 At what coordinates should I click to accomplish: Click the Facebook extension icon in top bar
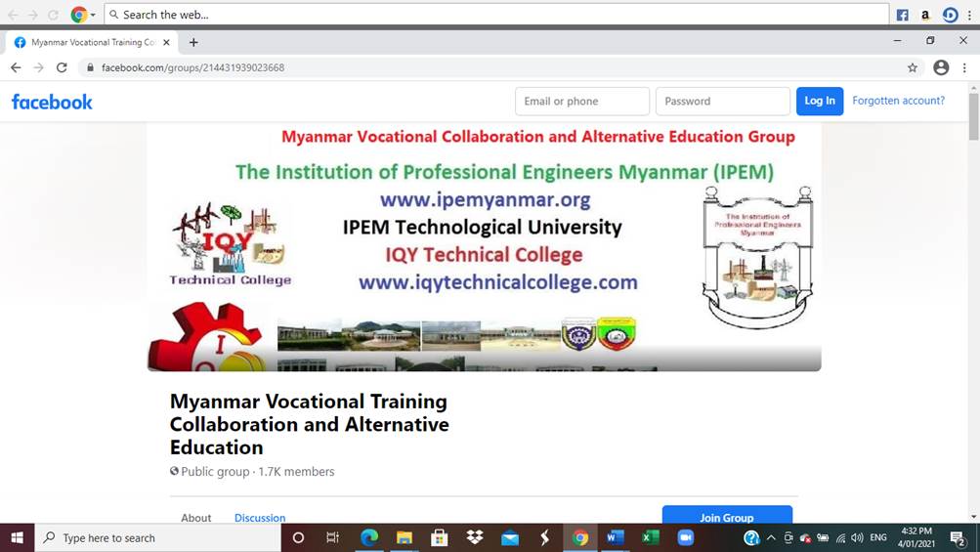(x=903, y=15)
